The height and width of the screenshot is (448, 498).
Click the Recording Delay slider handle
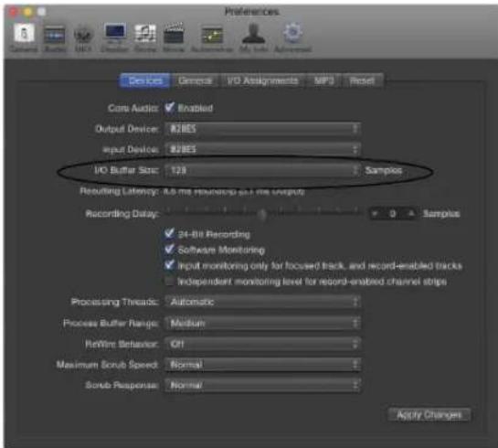tap(262, 216)
